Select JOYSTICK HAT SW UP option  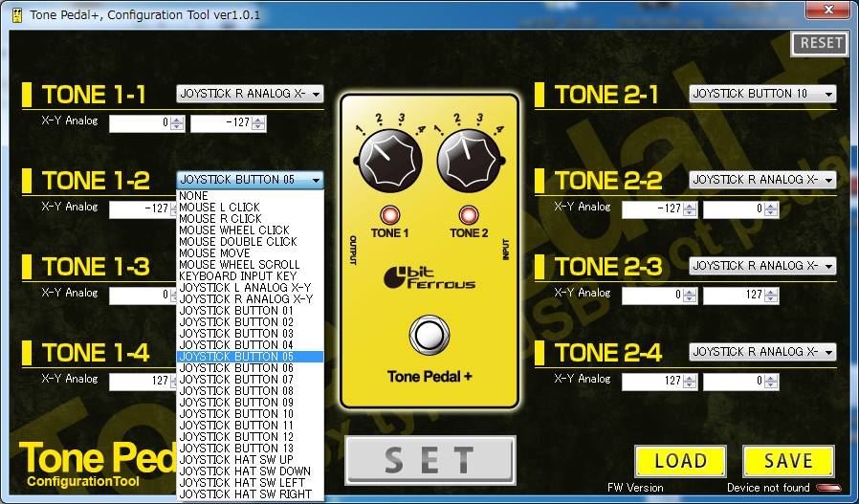(250, 460)
